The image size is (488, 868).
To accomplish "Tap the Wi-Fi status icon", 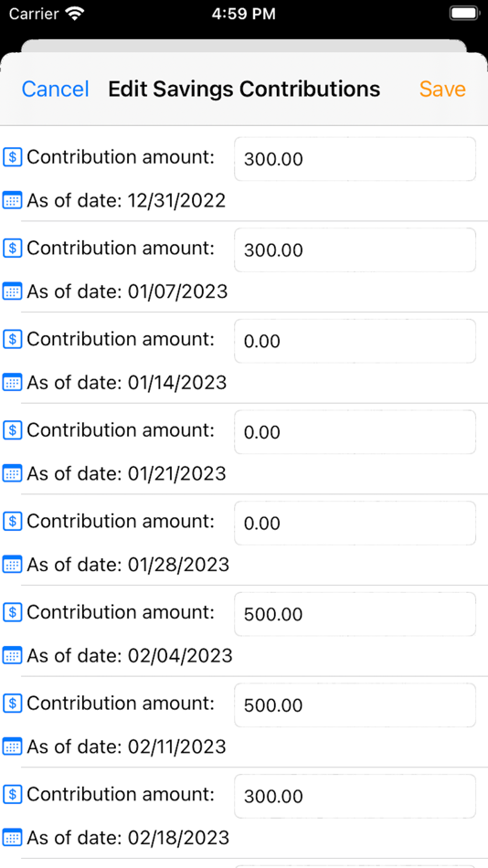I will [72, 14].
